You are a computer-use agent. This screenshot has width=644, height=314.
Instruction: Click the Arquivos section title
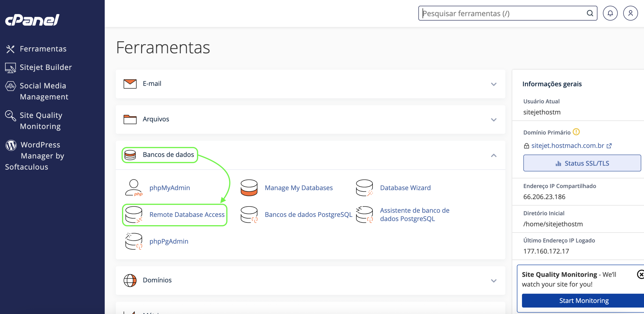156,119
